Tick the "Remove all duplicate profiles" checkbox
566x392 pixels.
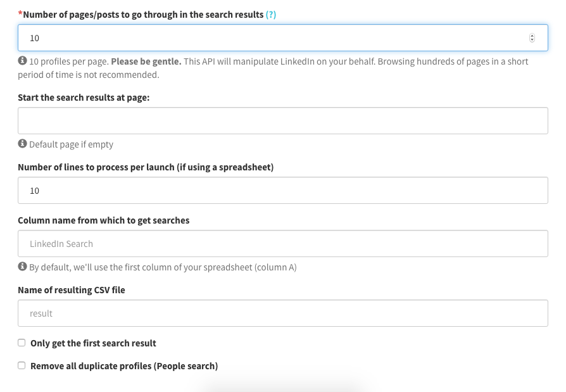pyautogui.click(x=22, y=365)
